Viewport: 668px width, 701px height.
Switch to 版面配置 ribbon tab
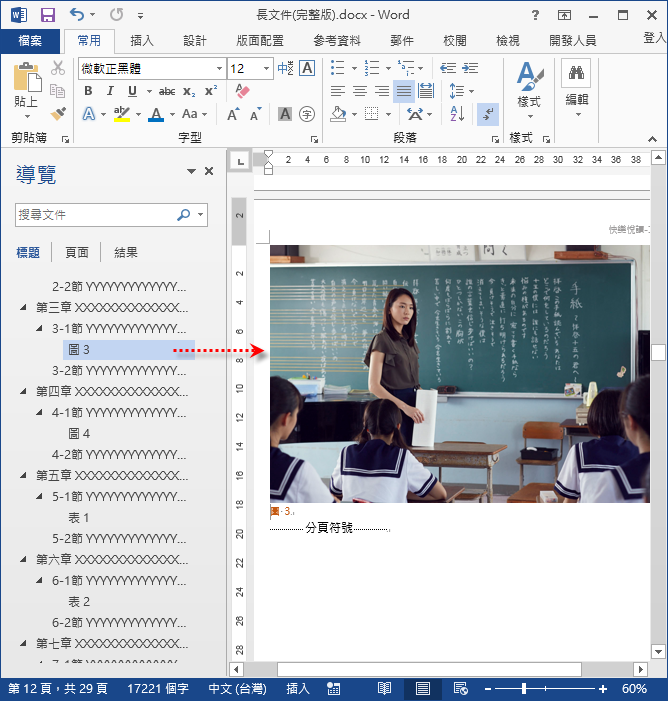(260, 41)
